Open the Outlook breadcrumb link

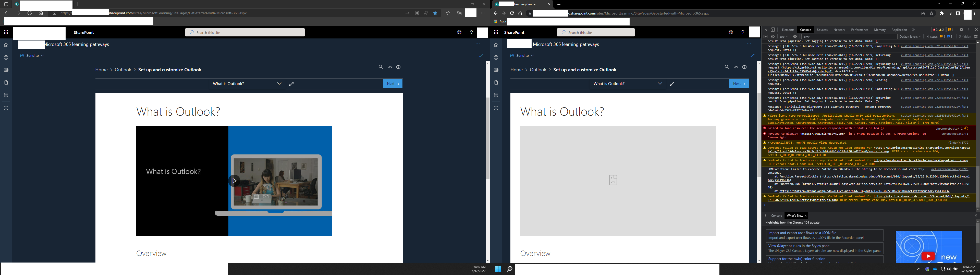coord(122,70)
